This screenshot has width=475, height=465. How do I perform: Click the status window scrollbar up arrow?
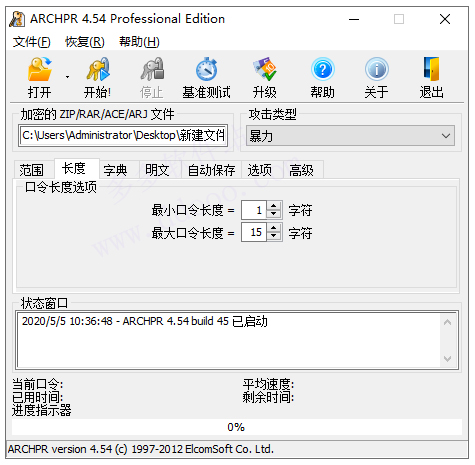[447, 322]
